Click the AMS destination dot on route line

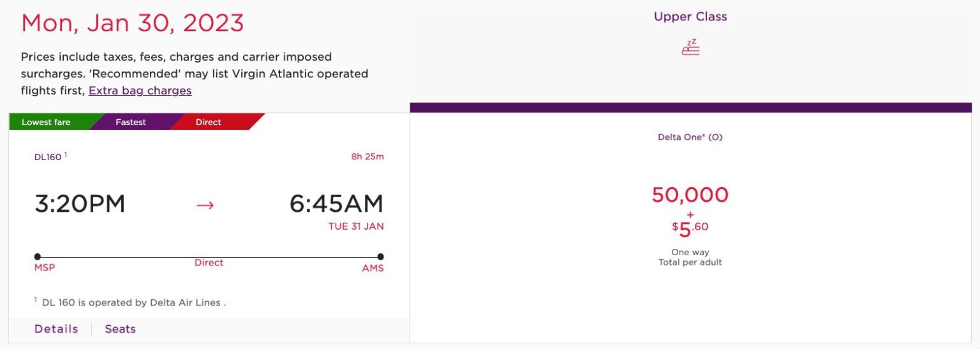click(380, 256)
